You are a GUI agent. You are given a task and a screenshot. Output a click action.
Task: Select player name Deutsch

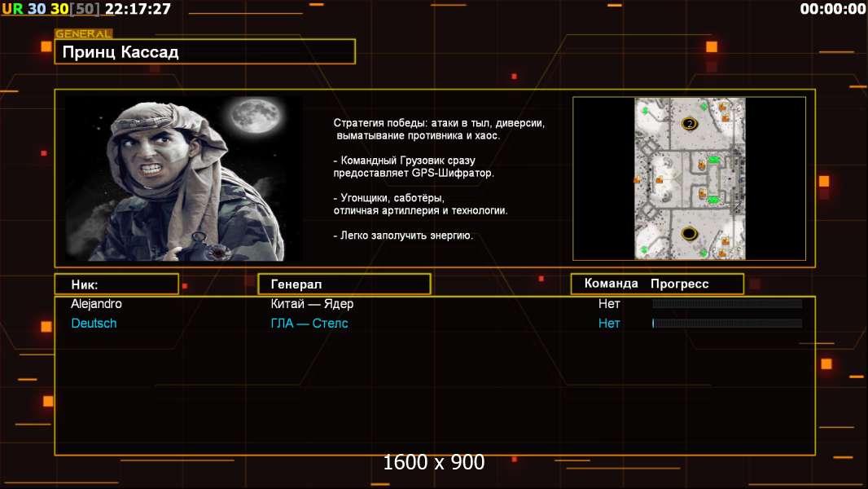click(x=94, y=324)
